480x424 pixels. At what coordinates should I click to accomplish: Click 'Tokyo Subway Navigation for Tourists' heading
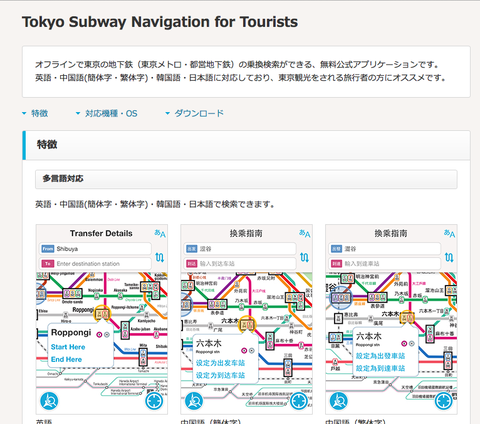point(160,22)
